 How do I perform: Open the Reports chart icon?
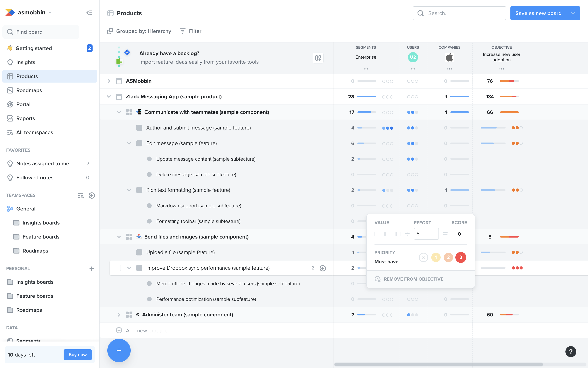[10, 118]
